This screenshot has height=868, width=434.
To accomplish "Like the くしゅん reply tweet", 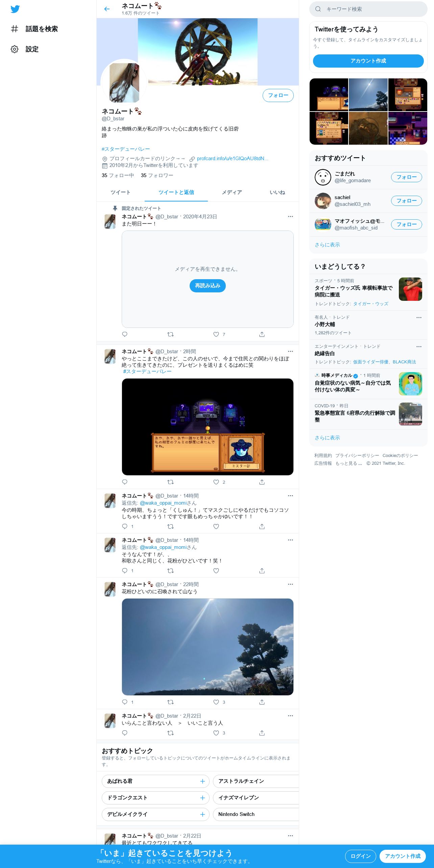I will 216,526.
